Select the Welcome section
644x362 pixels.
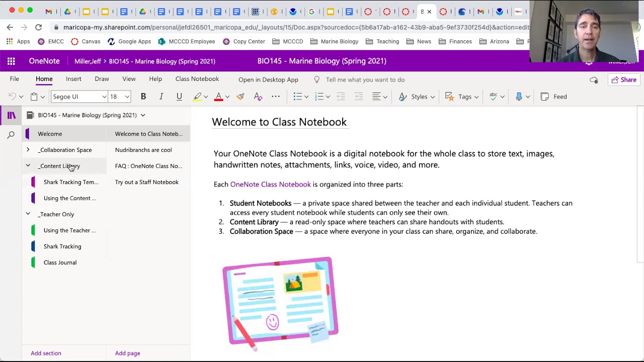click(64, 134)
